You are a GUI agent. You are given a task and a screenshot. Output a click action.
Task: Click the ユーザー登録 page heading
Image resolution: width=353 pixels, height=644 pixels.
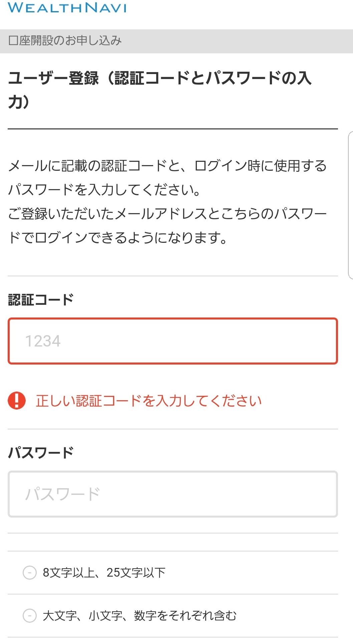tap(159, 90)
